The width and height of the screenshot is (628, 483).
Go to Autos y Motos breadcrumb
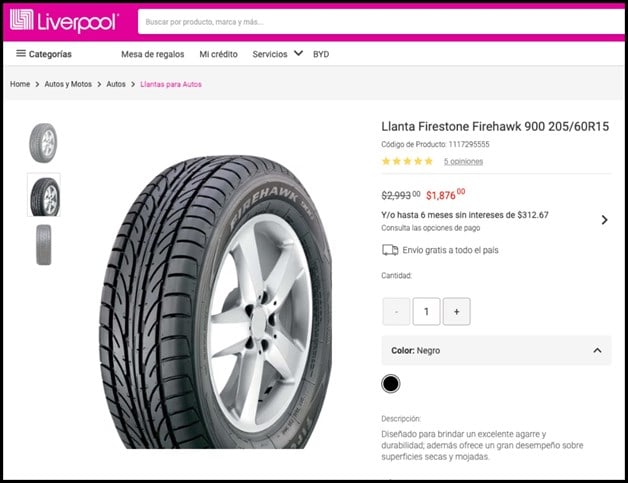[70, 84]
